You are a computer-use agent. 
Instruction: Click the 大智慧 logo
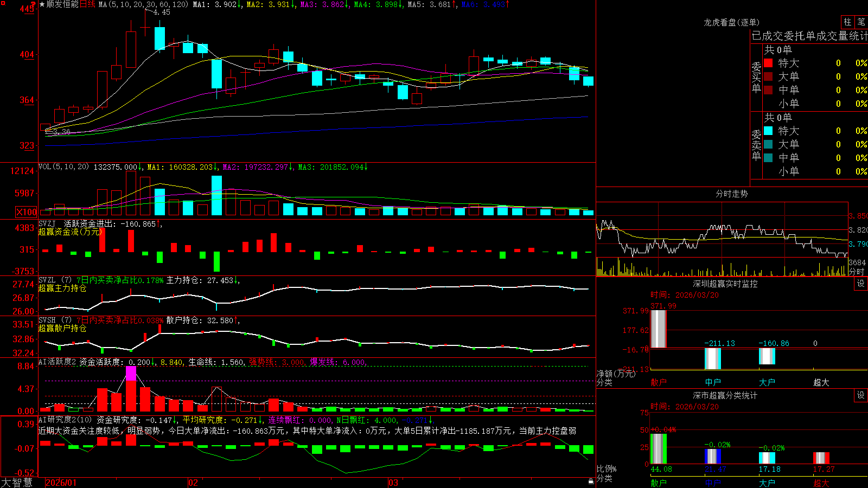point(17,483)
